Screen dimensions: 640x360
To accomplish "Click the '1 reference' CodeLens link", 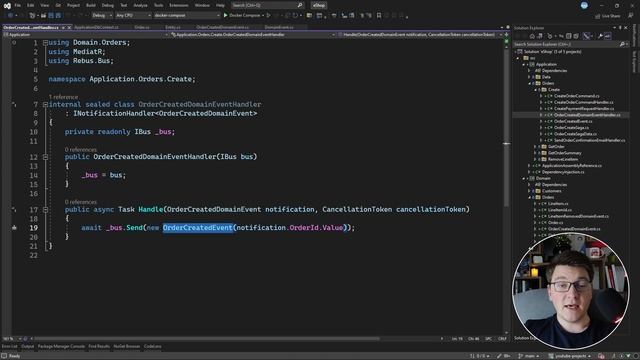I will (63, 97).
